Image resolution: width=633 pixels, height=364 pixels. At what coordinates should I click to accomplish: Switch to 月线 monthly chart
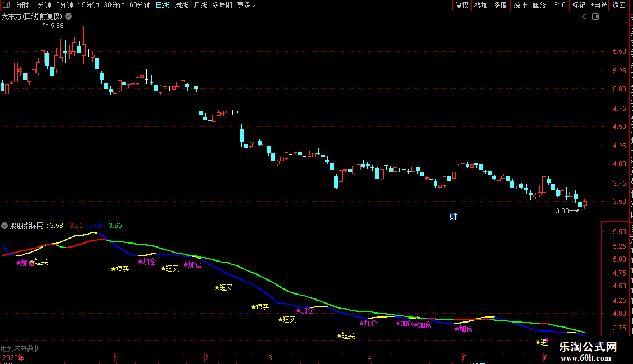[x=200, y=5]
